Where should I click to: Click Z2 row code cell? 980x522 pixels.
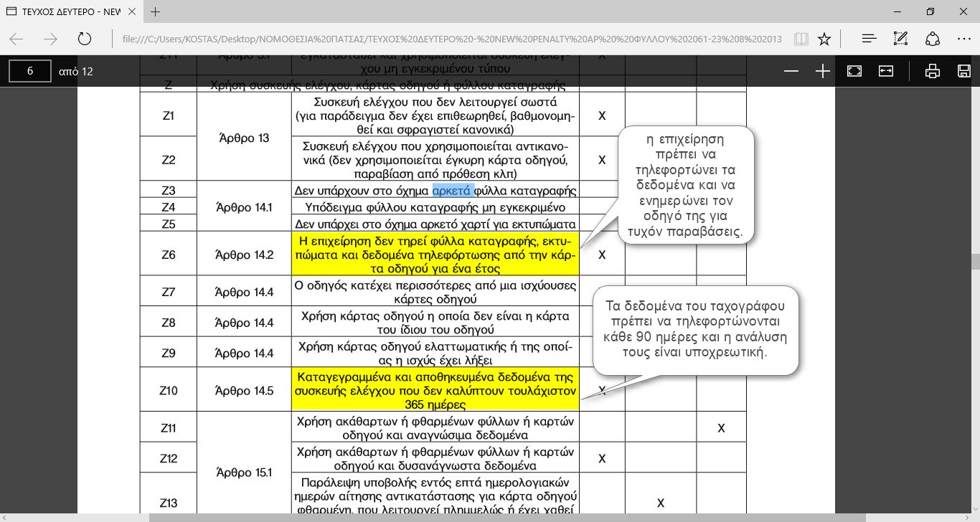pos(168,159)
